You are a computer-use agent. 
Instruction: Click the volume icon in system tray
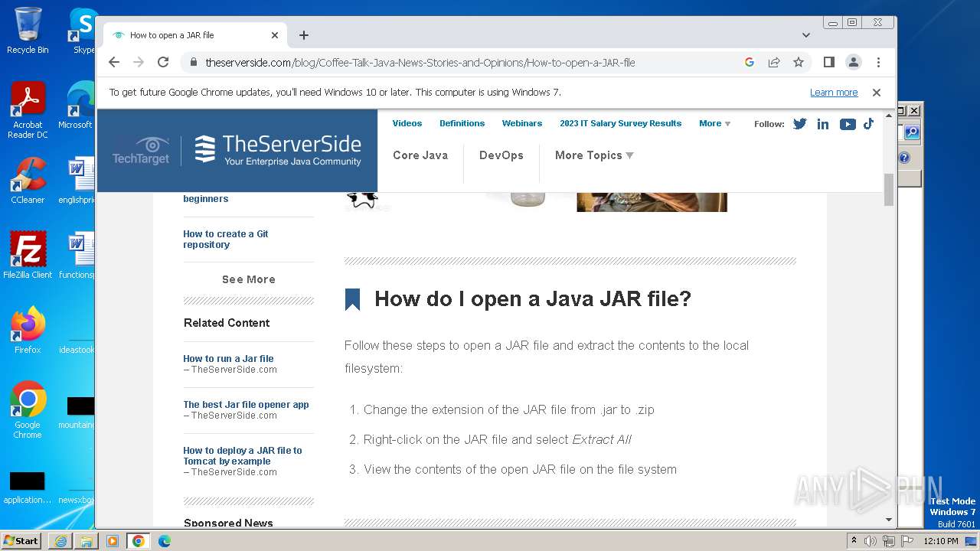click(x=871, y=541)
